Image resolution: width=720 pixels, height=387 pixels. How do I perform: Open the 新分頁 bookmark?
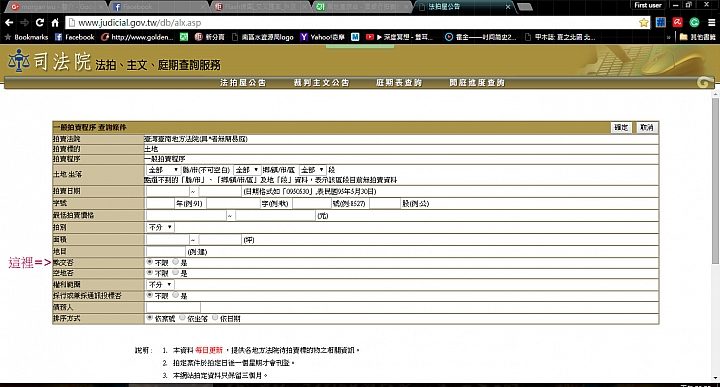(209, 37)
